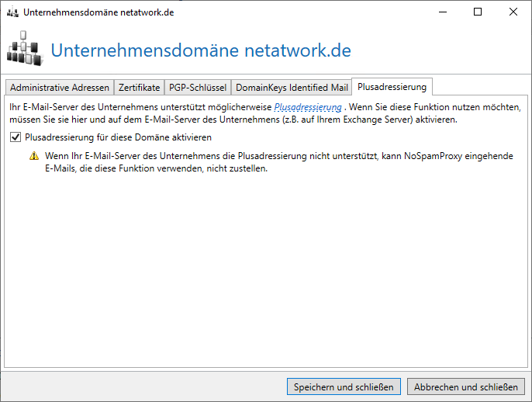Click the label 'Plusadressierung für diese Domäne aktivieren'
This screenshot has height=402, width=532.
pyautogui.click(x=118, y=137)
